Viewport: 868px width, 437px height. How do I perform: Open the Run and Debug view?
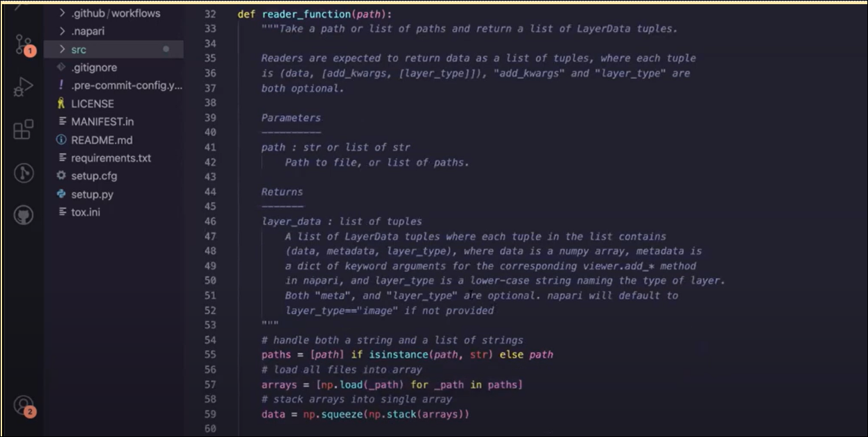click(x=23, y=87)
